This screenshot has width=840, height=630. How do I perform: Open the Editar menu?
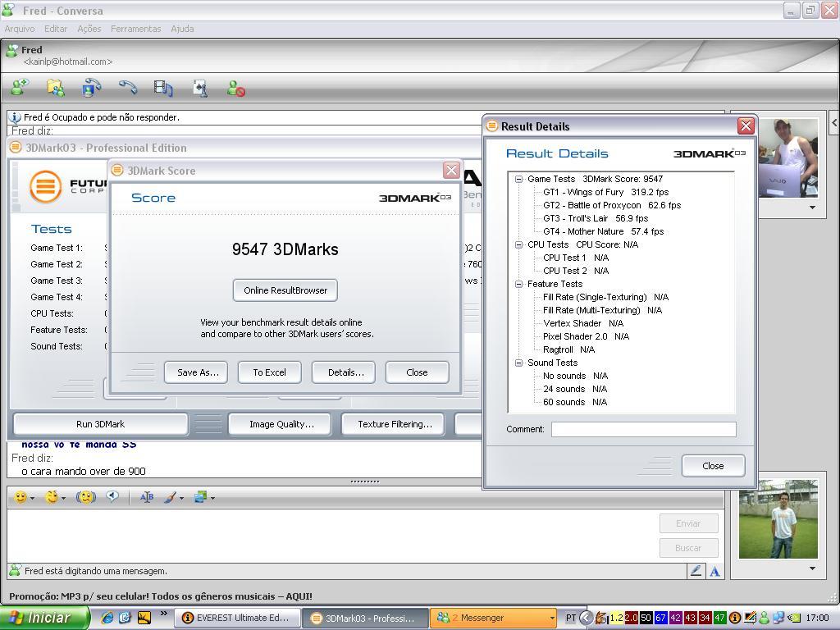pos(56,29)
